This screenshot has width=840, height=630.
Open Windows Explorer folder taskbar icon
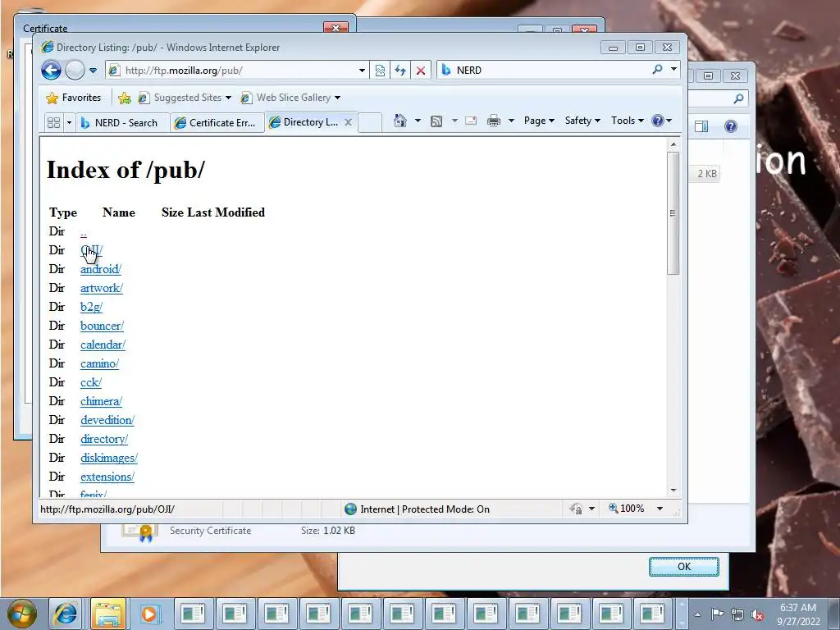[x=108, y=614]
